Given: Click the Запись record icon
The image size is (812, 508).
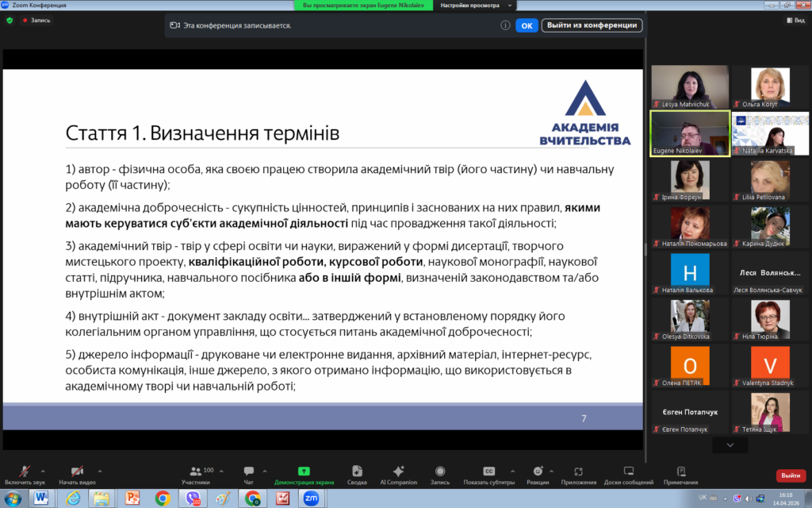Looking at the screenshot, I should pos(439,471).
